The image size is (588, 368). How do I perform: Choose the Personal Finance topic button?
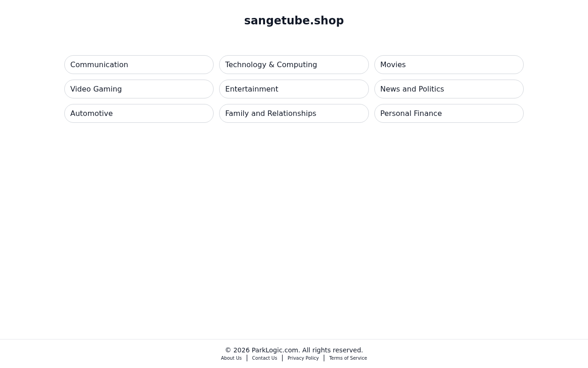pos(449,113)
